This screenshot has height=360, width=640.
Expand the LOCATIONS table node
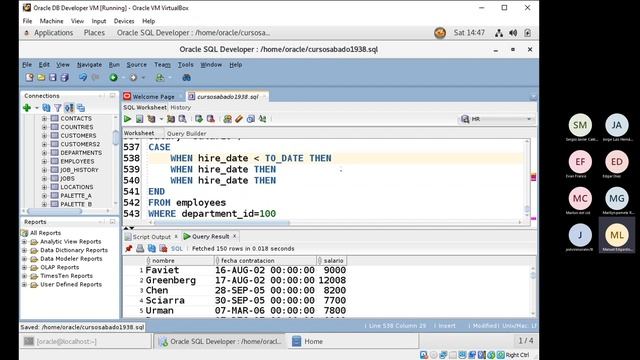(x=44, y=187)
